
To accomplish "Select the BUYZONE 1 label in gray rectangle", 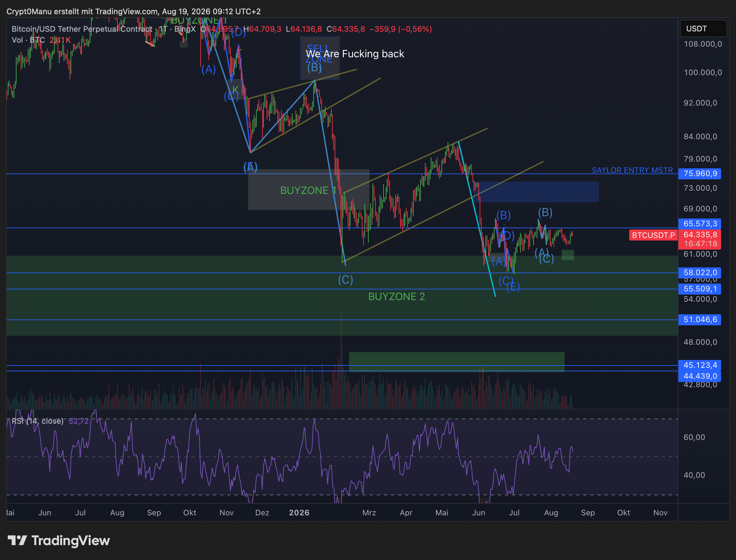I will 308,190.
